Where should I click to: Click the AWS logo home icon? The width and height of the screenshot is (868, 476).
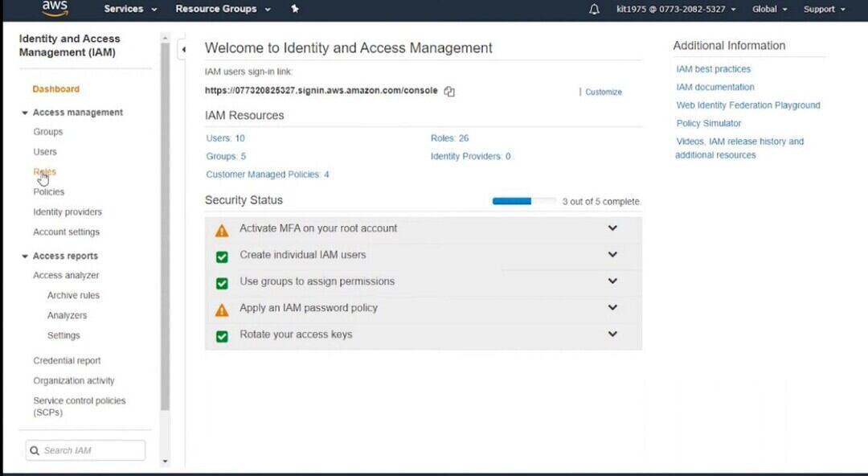pyautogui.click(x=55, y=9)
